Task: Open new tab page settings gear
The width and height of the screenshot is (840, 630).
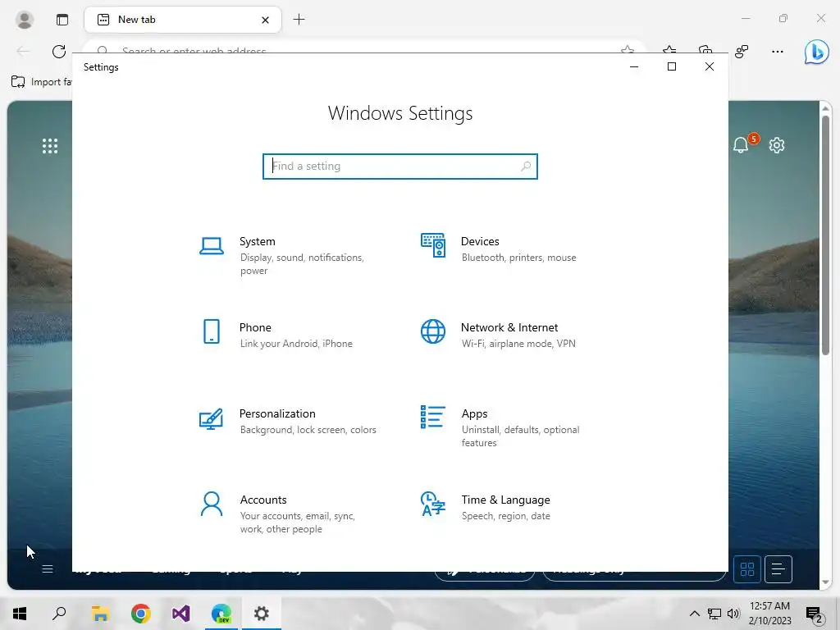Action: (x=777, y=145)
